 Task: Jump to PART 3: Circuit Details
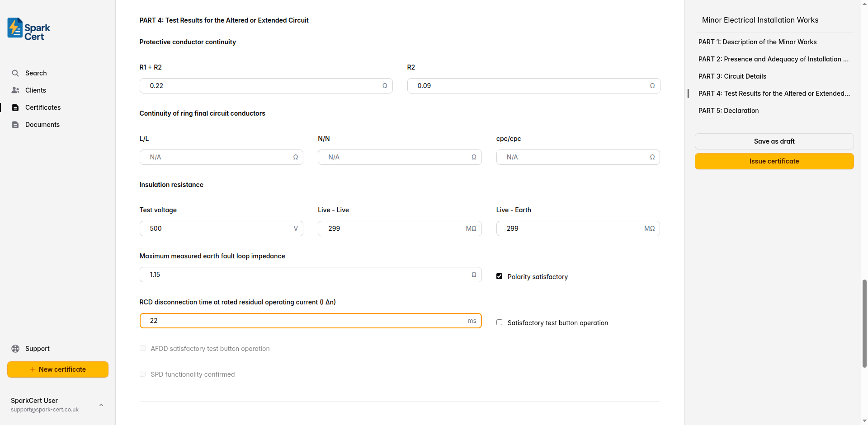732,76
